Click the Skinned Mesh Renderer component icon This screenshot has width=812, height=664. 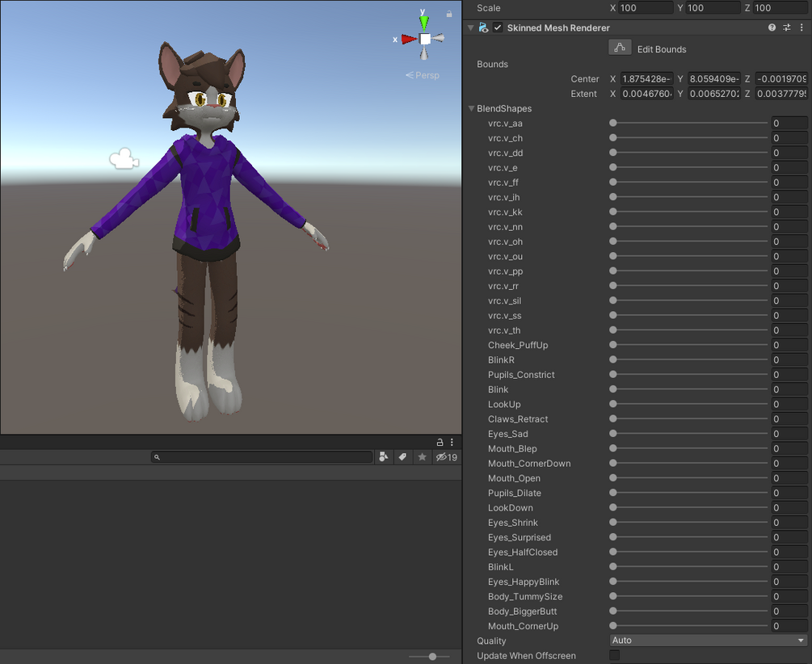tap(483, 27)
